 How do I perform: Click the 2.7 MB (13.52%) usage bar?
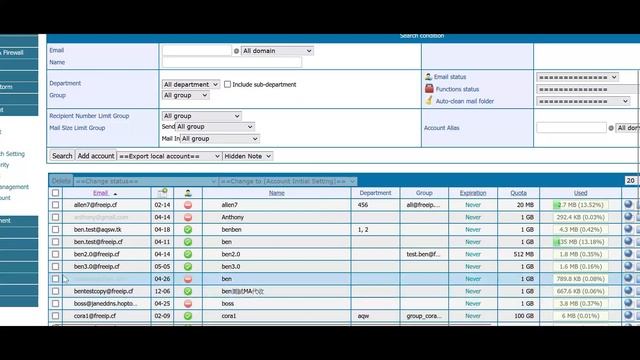[580, 205]
